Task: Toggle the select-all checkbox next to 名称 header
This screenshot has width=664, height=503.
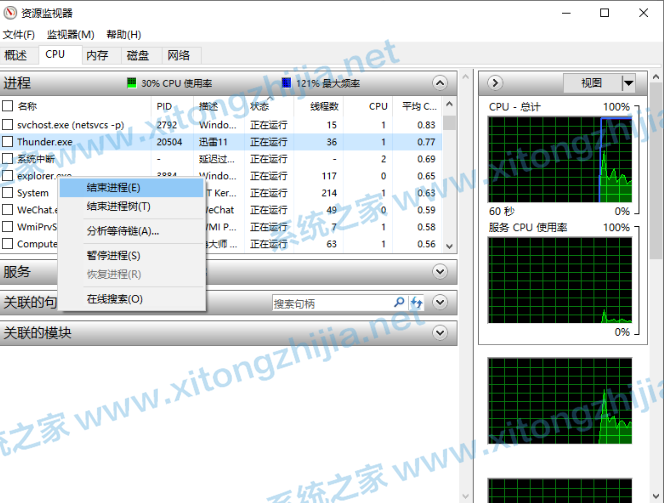Action: coord(8,105)
